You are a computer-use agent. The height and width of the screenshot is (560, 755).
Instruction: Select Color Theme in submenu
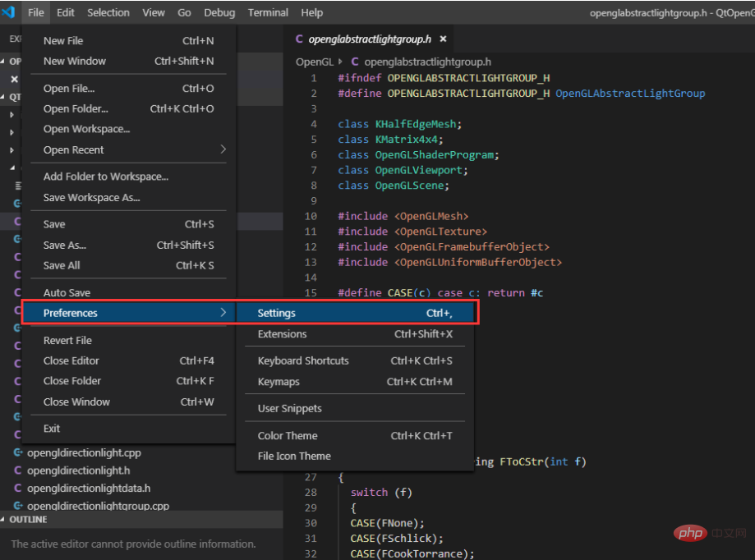coord(355,436)
